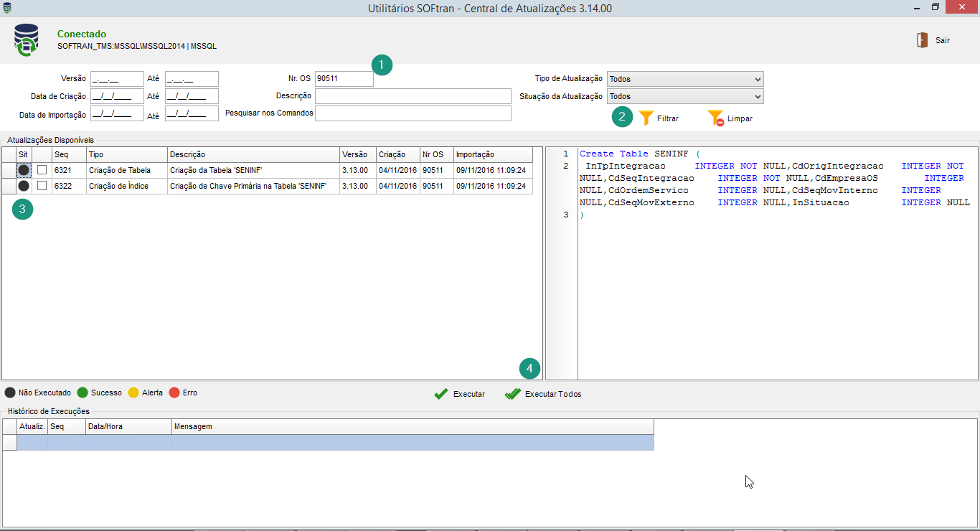Expand the Situação da Atualização dropdown

pos(685,96)
